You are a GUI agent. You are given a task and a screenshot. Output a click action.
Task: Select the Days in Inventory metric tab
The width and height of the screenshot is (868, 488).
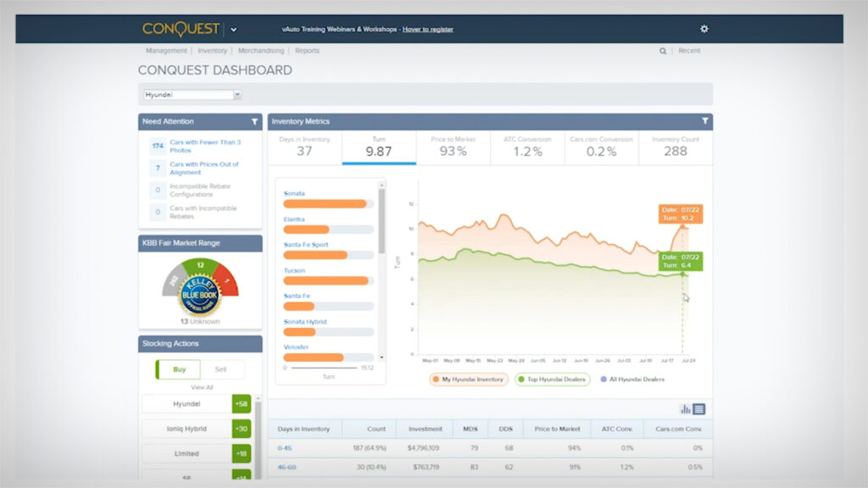click(x=304, y=147)
